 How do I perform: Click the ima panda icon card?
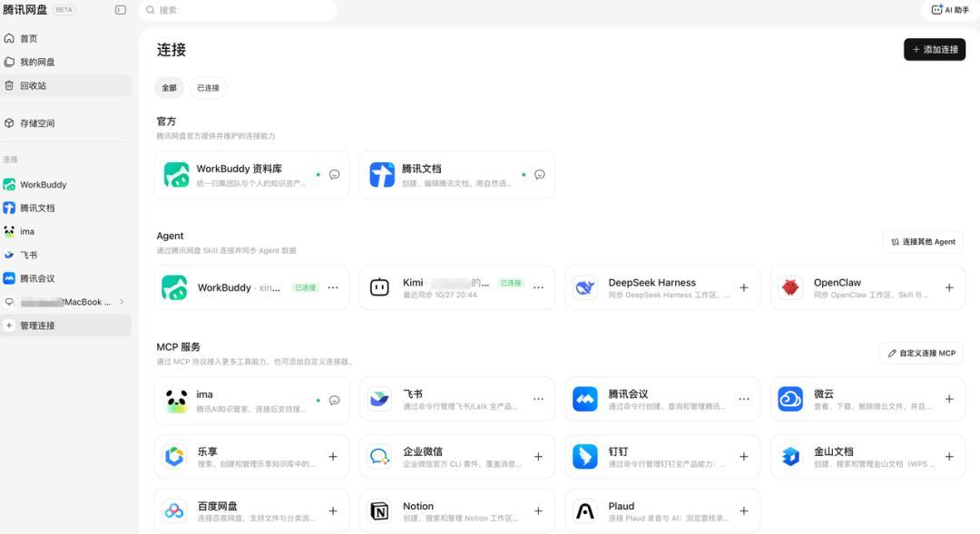pyautogui.click(x=176, y=401)
